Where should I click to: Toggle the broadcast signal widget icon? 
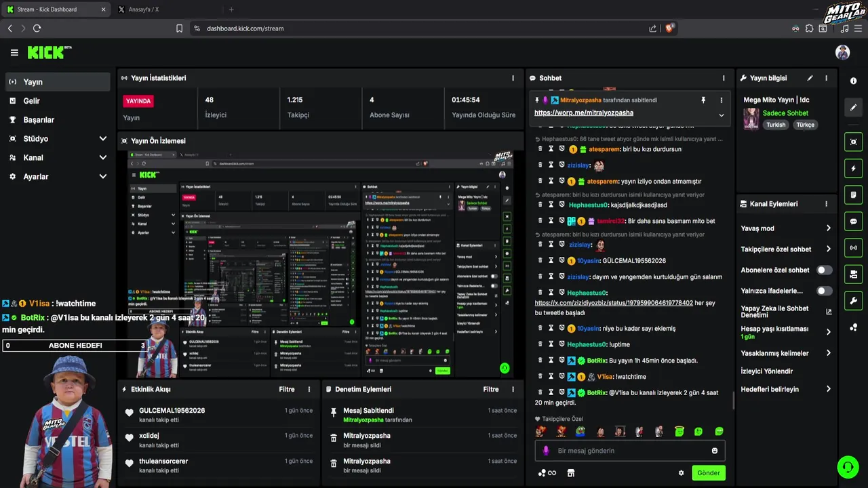coord(853,248)
